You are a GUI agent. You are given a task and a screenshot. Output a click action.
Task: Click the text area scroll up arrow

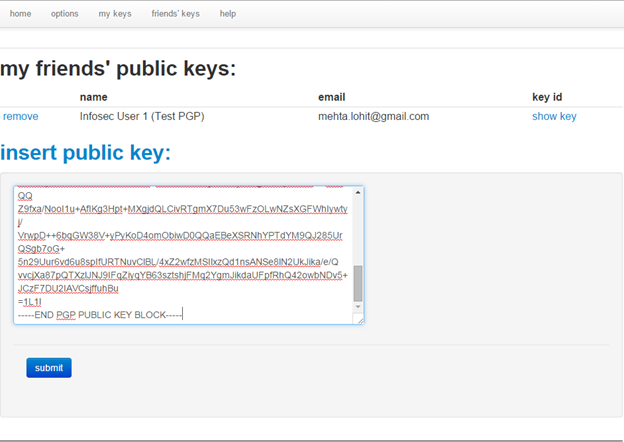(358, 193)
